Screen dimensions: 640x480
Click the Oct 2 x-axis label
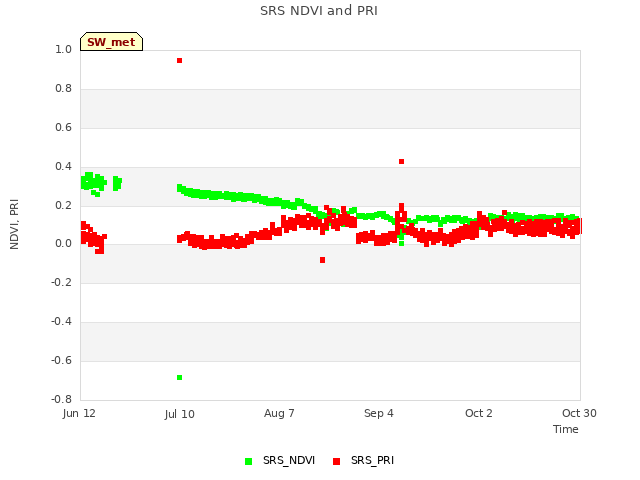tap(479, 413)
